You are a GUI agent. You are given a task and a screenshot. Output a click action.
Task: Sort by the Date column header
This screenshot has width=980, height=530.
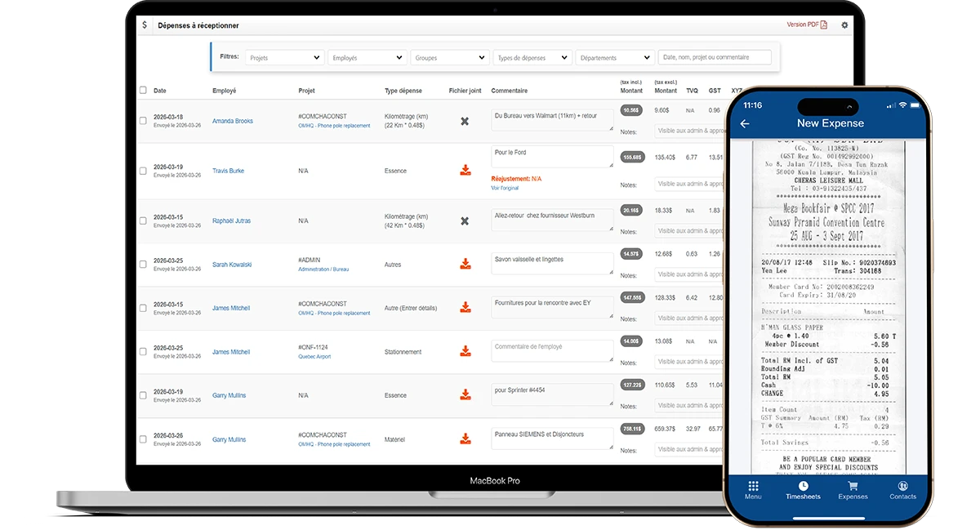click(160, 91)
